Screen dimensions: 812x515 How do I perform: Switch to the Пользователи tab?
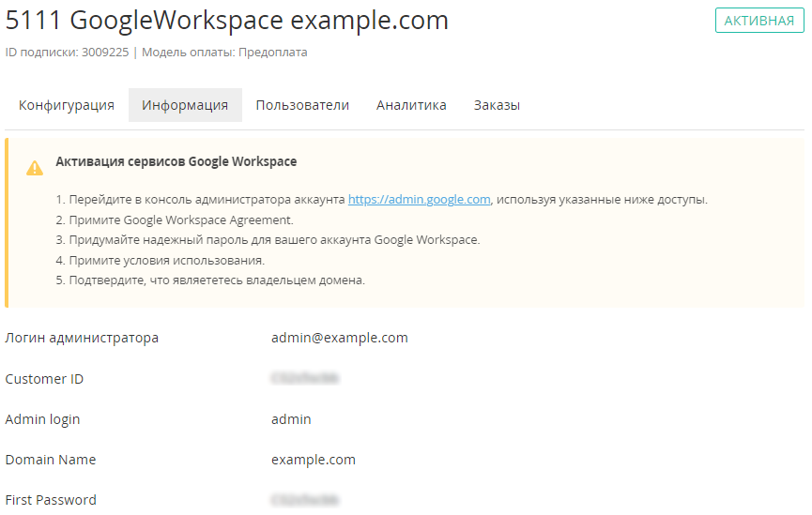(x=302, y=105)
